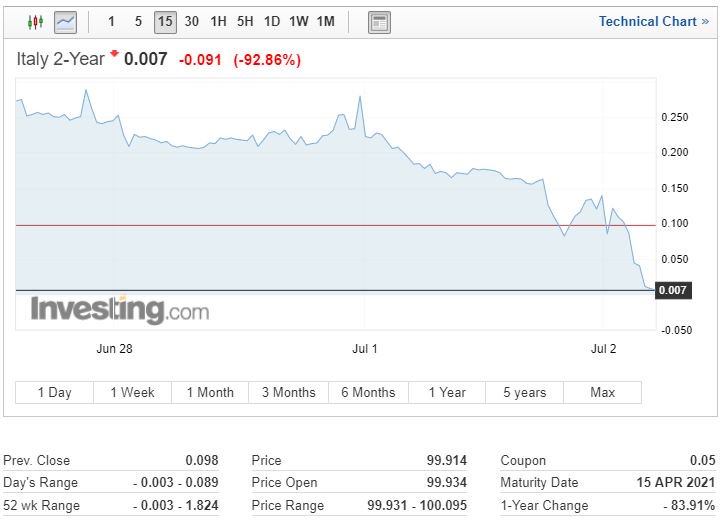This screenshot has width=721, height=520.
Task: Click the 0.007 current value marker
Action: tap(675, 290)
